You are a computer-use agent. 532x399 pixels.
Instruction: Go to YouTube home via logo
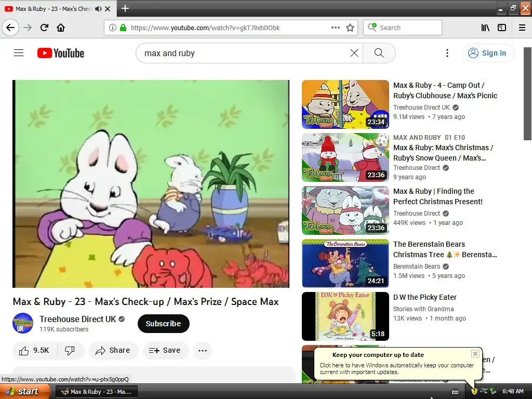[61, 53]
